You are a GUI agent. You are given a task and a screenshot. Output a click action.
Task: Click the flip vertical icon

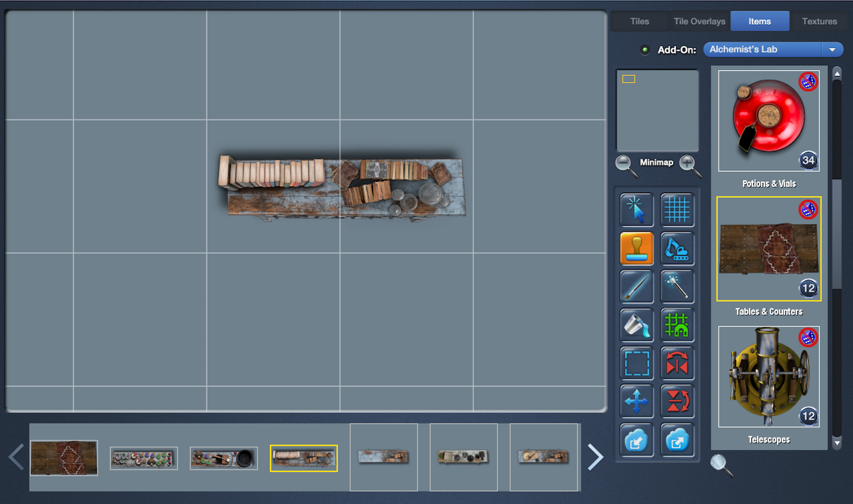pyautogui.click(x=677, y=401)
